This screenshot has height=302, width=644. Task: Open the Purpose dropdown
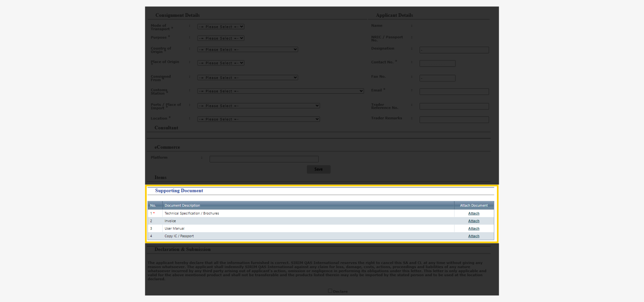[220, 38]
